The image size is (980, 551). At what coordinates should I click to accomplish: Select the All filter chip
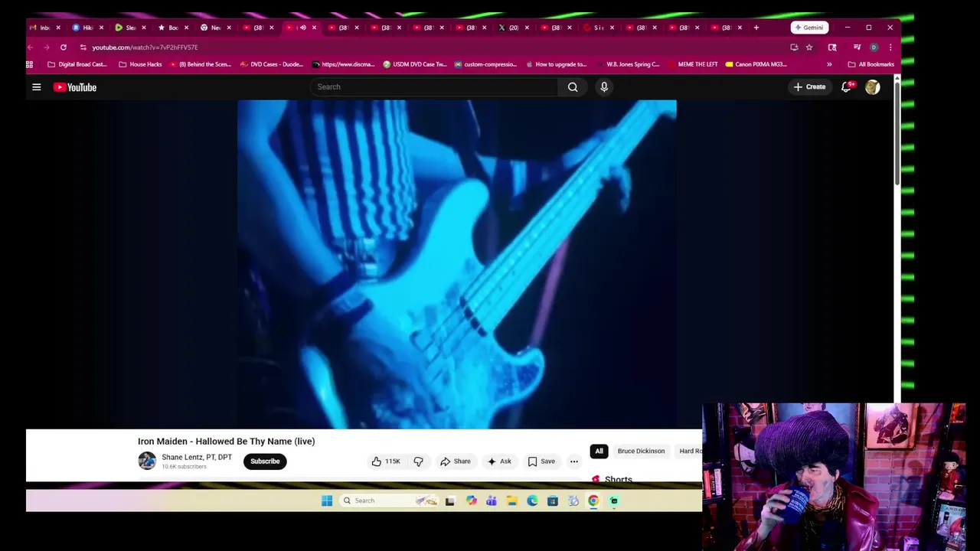pyautogui.click(x=599, y=452)
